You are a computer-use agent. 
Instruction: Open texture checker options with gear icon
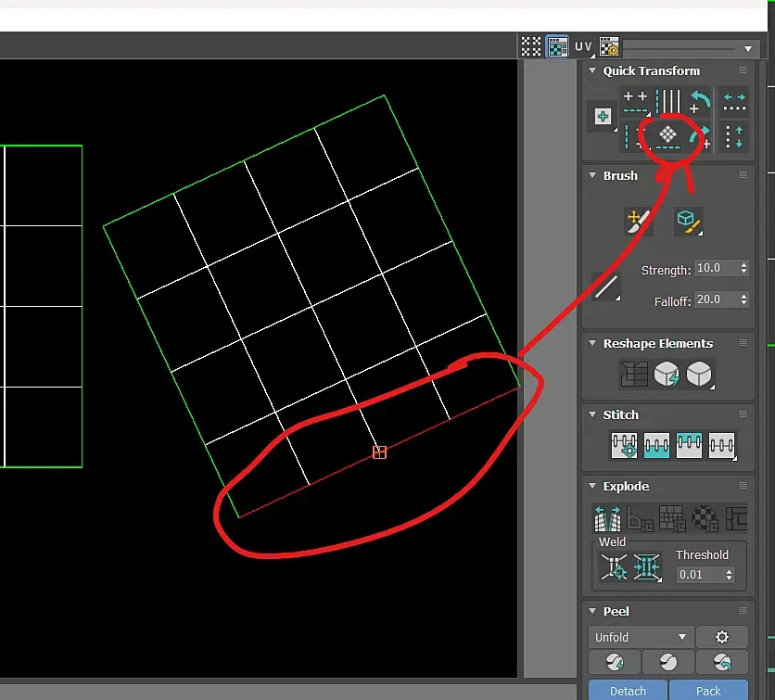click(x=609, y=47)
